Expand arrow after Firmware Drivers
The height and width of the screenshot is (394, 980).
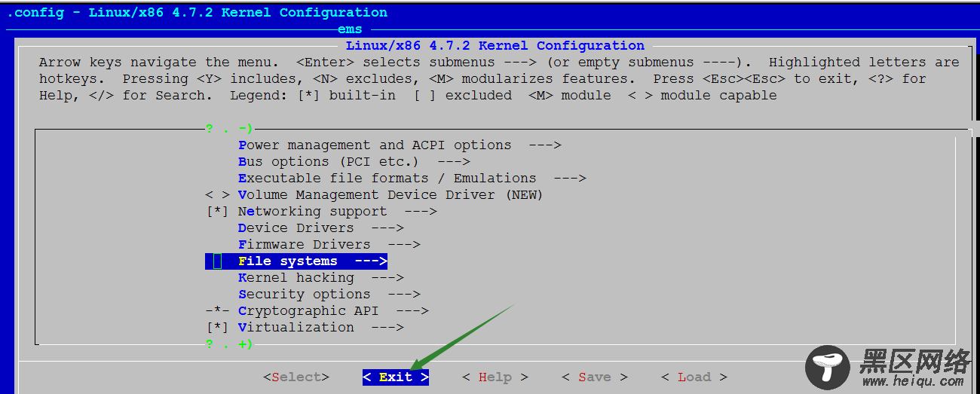pos(404,245)
